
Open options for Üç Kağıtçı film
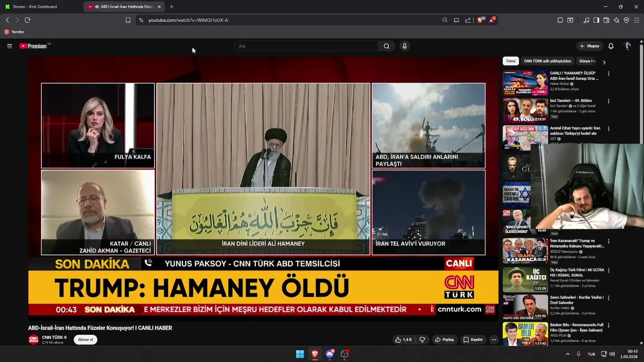click(x=608, y=270)
